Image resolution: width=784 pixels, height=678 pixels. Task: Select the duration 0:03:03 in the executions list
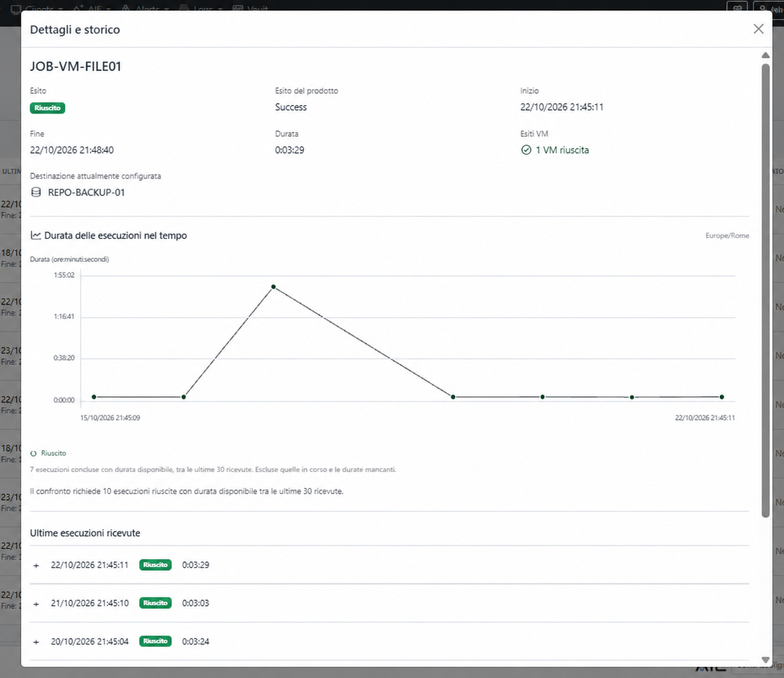195,604
